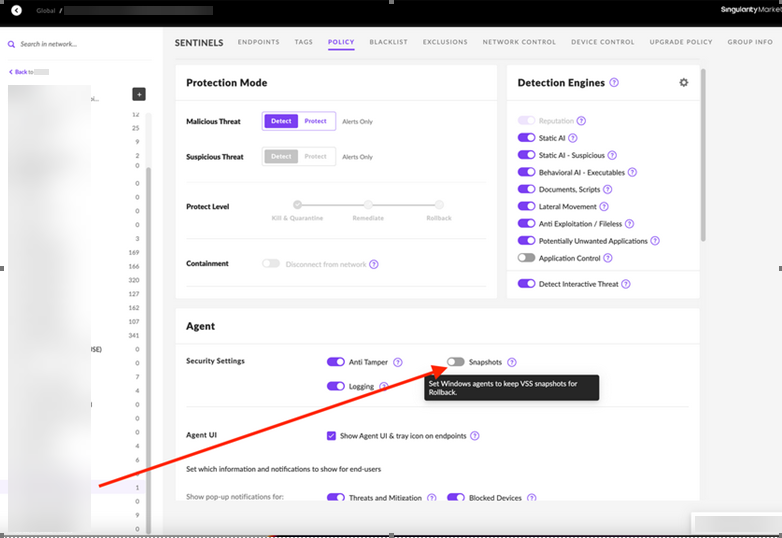782x538 pixels.
Task: Click Suspicious Threat Detect button
Action: pos(281,157)
